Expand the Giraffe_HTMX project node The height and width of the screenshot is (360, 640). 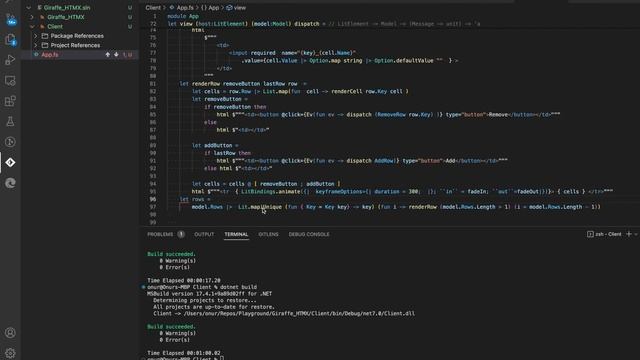coord(32,17)
